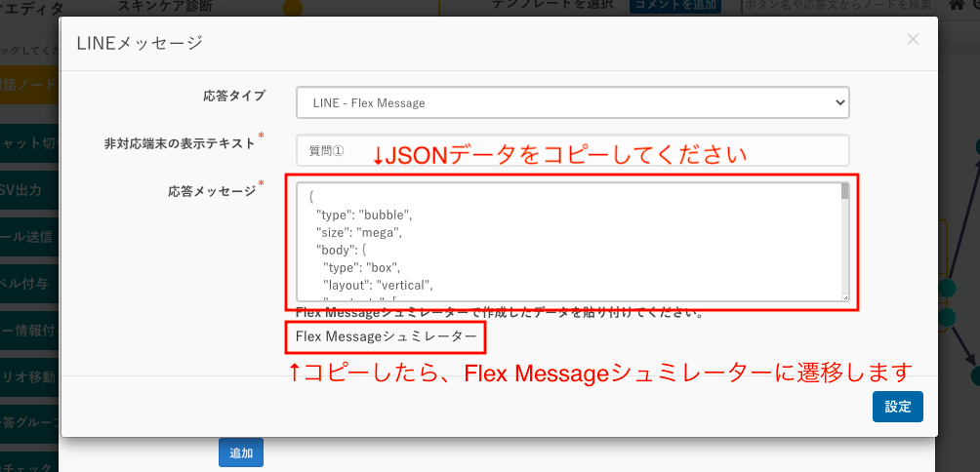Select the yellow 会話ノード sidebar item
980x472 pixels.
(29, 84)
